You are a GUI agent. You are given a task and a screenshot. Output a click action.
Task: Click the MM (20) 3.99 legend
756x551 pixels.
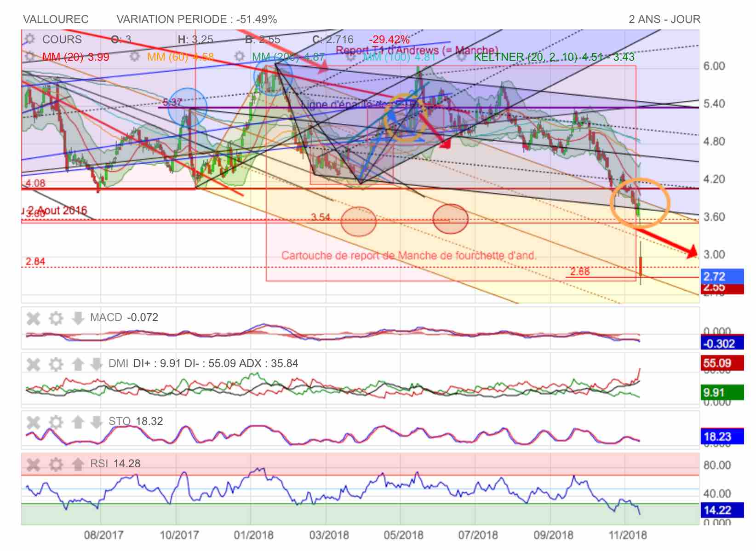tap(76, 57)
